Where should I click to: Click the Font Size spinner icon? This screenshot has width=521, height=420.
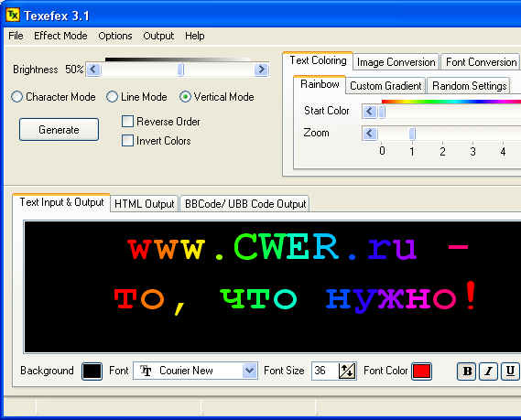[347, 371]
